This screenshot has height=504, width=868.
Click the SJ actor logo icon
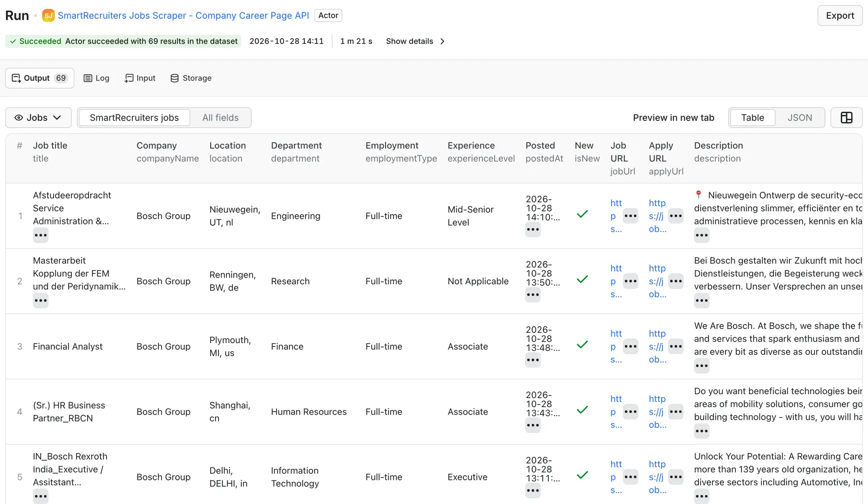point(48,15)
